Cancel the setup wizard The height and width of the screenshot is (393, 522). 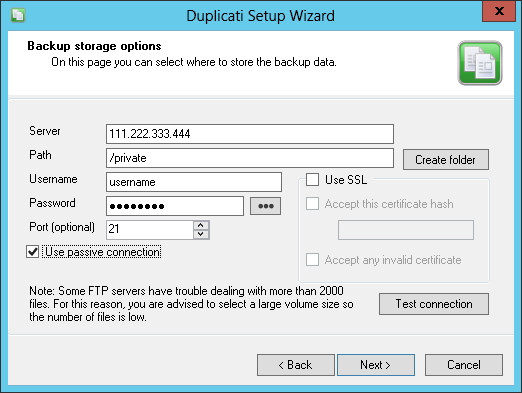(464, 365)
